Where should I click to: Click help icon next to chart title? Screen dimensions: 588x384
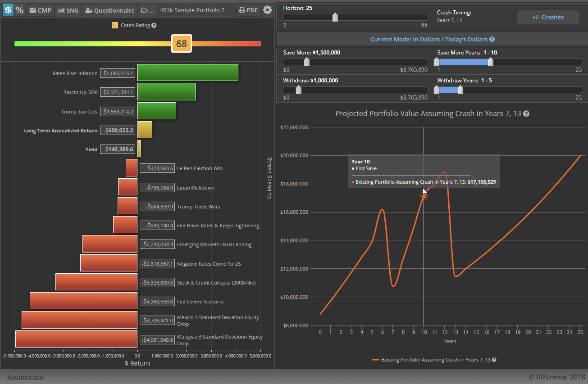pyautogui.click(x=526, y=114)
